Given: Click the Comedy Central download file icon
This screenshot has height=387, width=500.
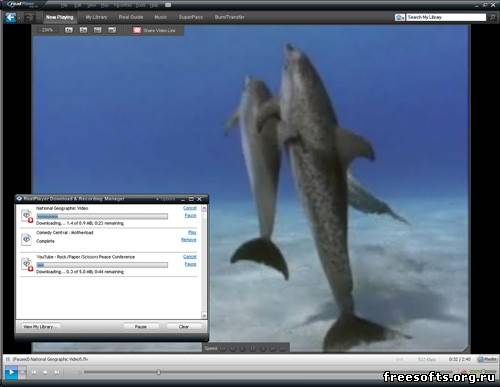Looking at the screenshot, I should tap(26, 239).
